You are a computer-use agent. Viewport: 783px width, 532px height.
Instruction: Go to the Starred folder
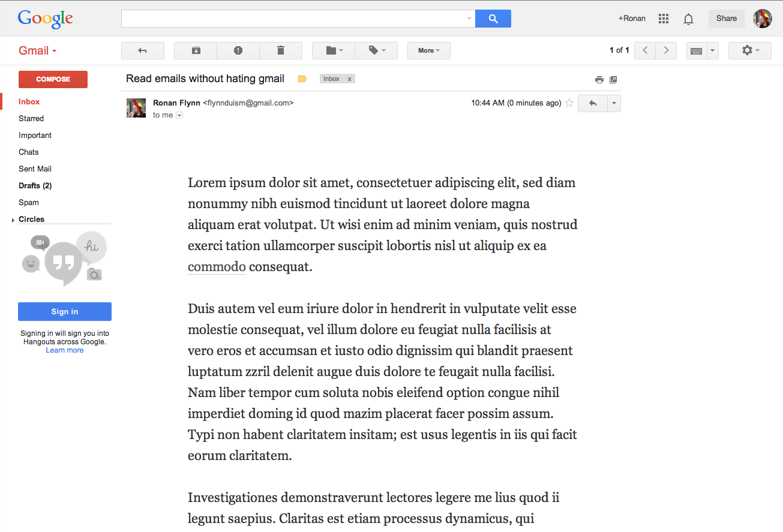[31, 118]
